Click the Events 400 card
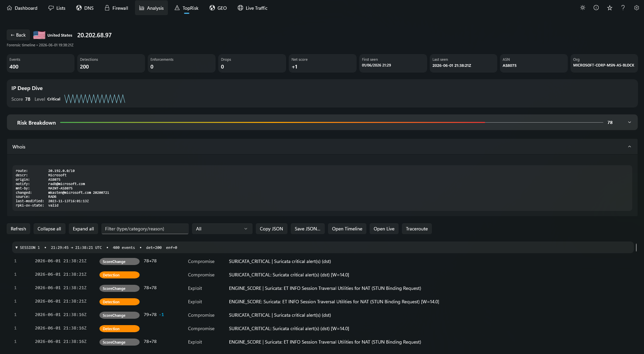The height and width of the screenshot is (354, 644). click(x=41, y=63)
